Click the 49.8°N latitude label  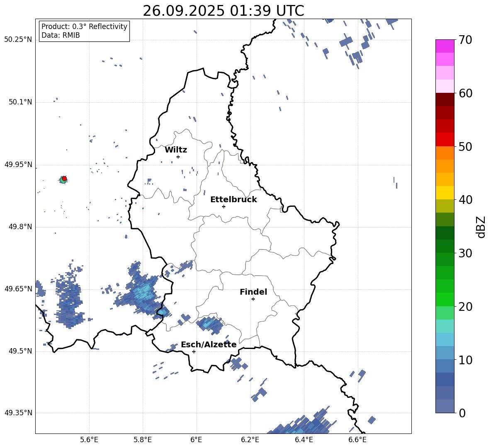20,227
